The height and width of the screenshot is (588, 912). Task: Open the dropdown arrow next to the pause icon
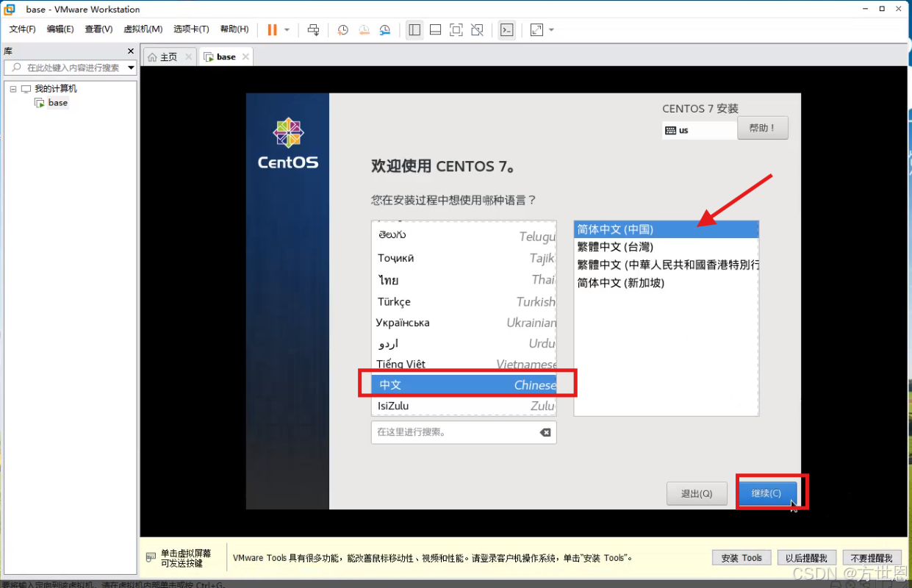click(287, 30)
